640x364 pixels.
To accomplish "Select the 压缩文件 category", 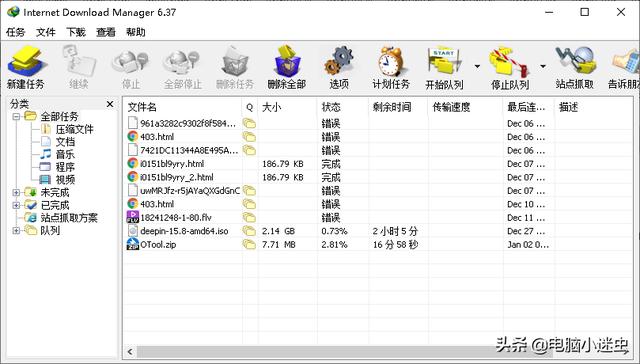I will 74,129.
